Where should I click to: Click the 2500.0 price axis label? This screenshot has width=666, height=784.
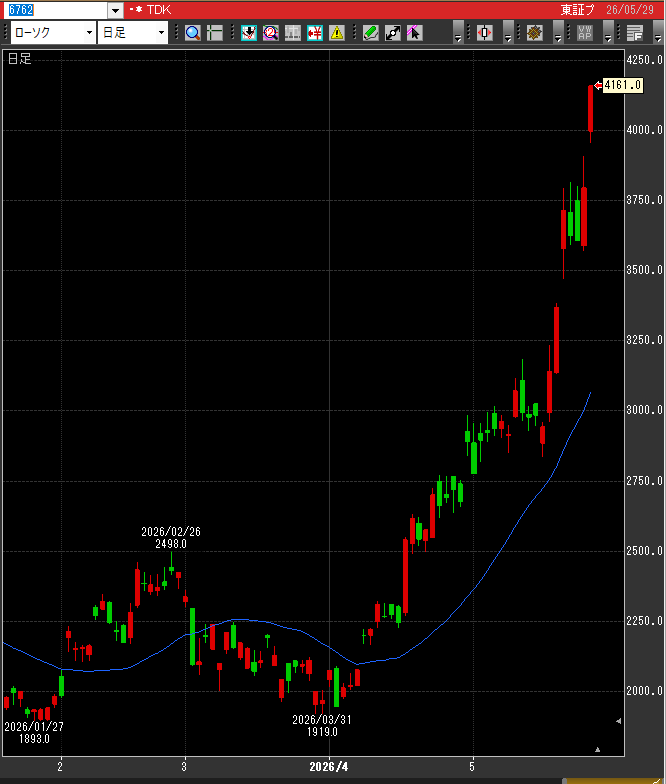click(644, 551)
